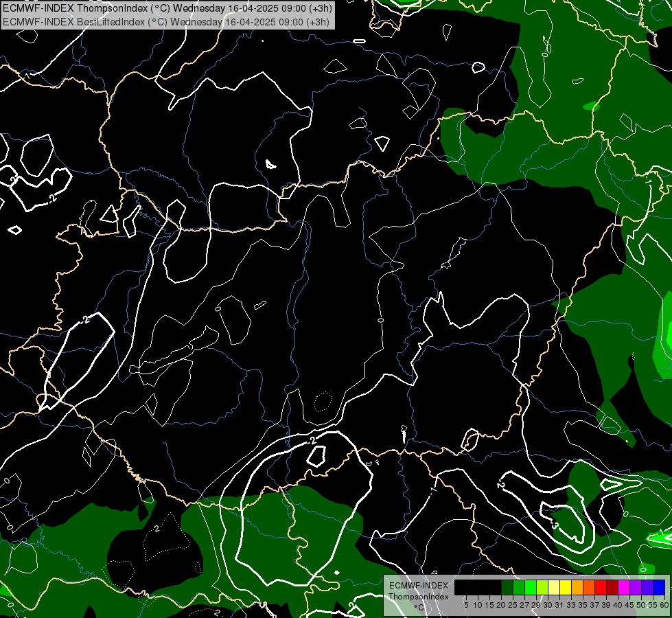672x618 pixels.
Task: Click the '°C' unit label in legend
Action: 419,608
